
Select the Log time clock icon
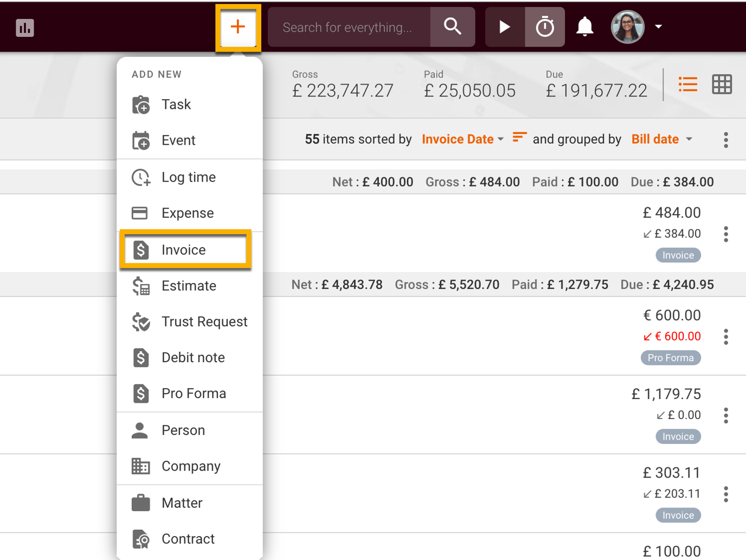[140, 177]
